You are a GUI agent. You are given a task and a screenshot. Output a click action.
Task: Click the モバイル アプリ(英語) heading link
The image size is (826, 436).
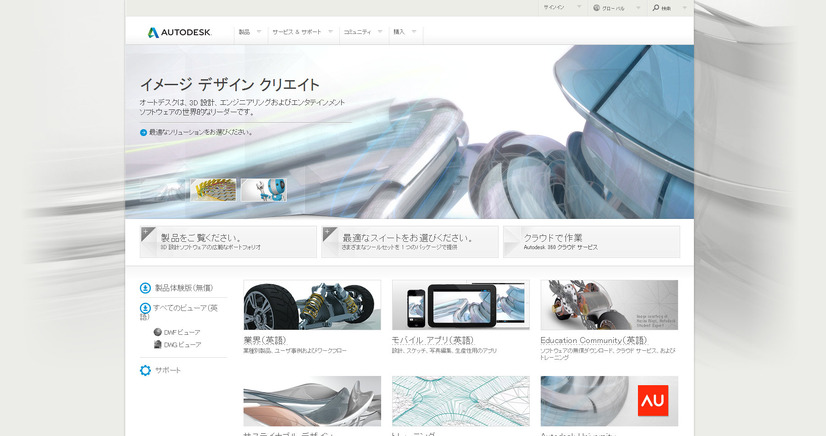pos(433,340)
